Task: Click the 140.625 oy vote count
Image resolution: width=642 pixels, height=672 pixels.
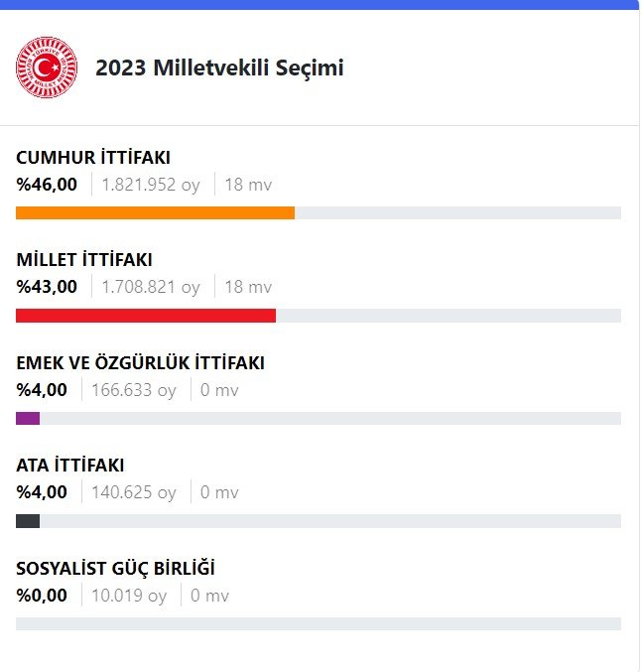Action: pyautogui.click(x=134, y=492)
